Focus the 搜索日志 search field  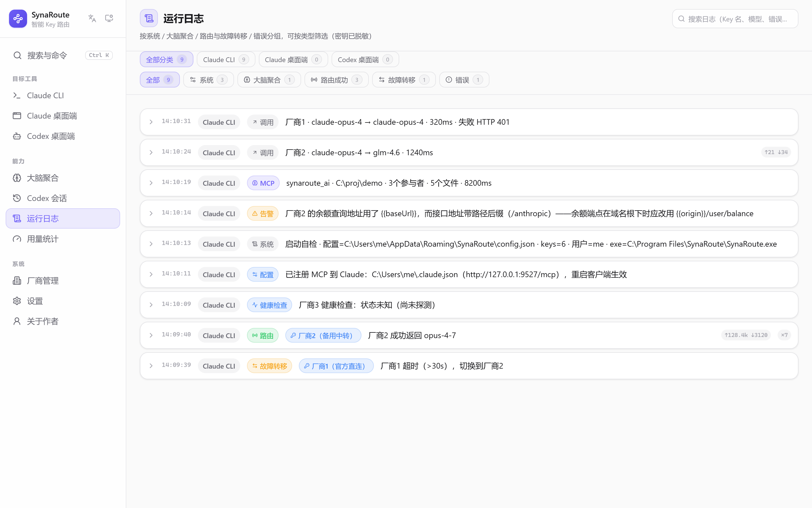point(735,19)
